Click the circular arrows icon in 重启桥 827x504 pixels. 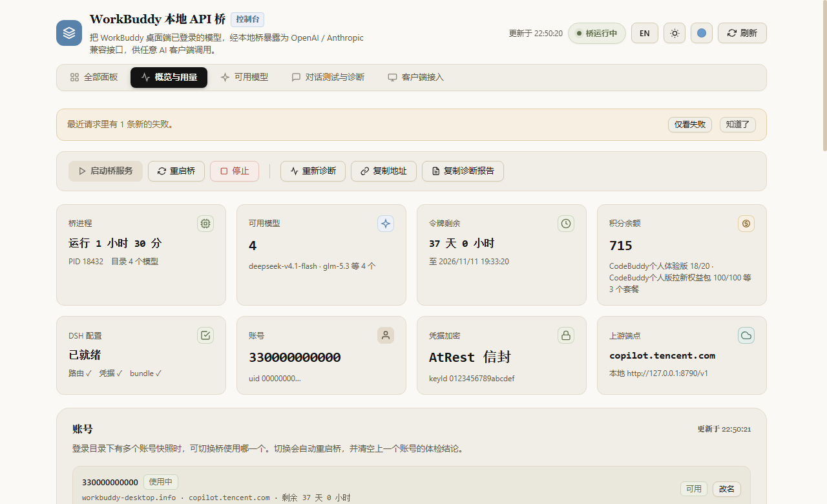click(162, 171)
